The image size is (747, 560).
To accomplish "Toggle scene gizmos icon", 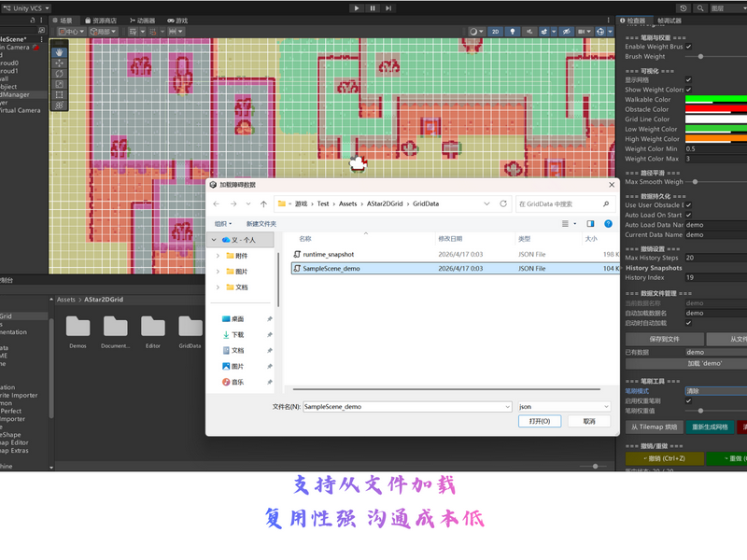I will tap(600, 32).
